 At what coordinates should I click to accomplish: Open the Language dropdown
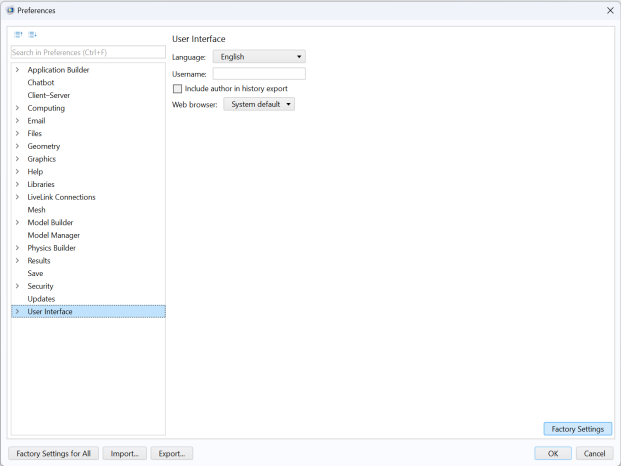(259, 57)
